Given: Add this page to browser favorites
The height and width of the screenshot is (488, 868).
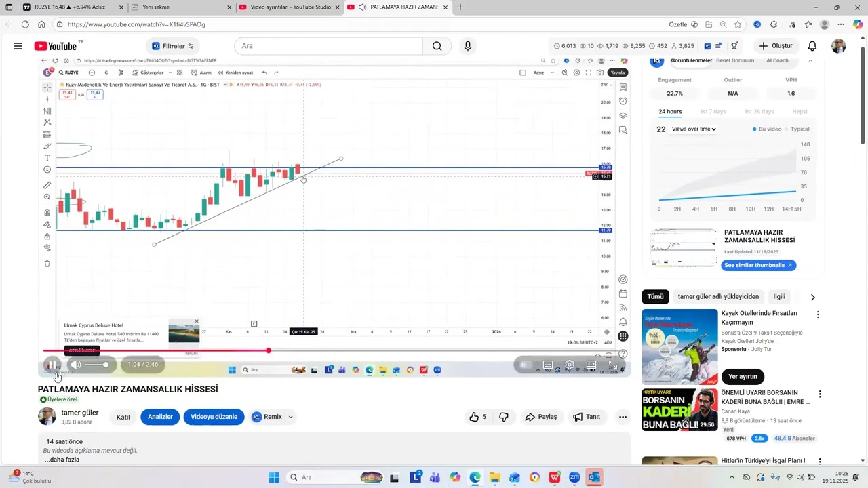Looking at the screenshot, I should click(738, 24).
